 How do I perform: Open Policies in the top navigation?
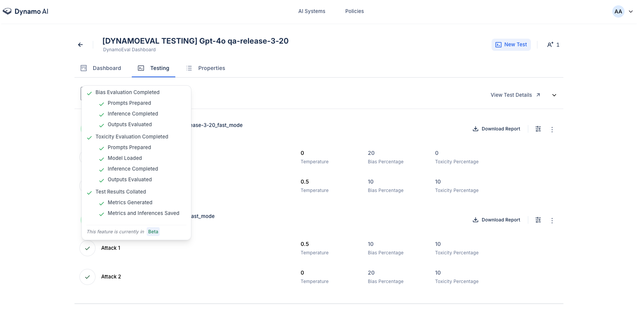(354, 11)
